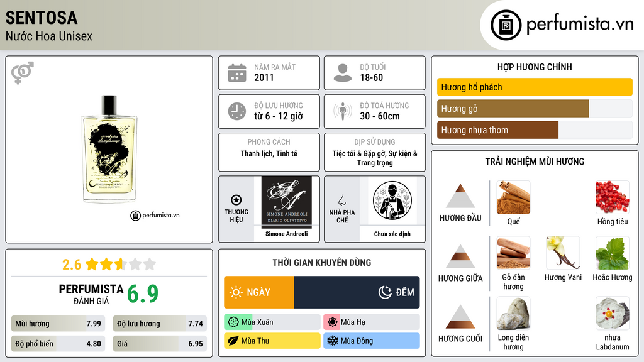Select the Đêm time segment
644x362 pixels.
pos(357,292)
